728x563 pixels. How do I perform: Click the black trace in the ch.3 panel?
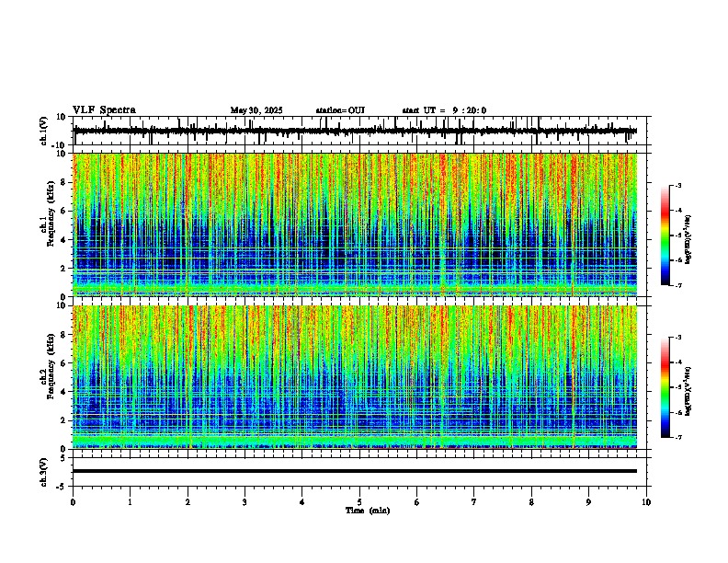pyautogui.click(x=355, y=471)
